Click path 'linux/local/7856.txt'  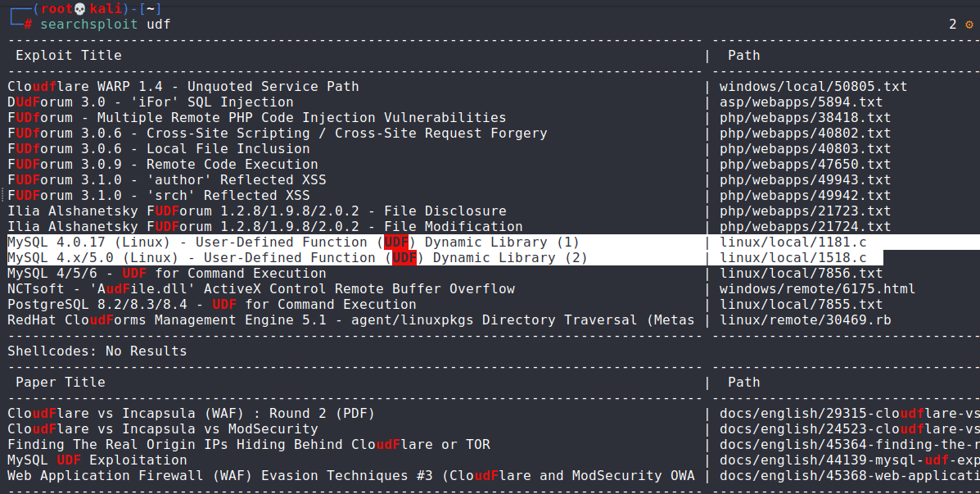click(x=801, y=274)
